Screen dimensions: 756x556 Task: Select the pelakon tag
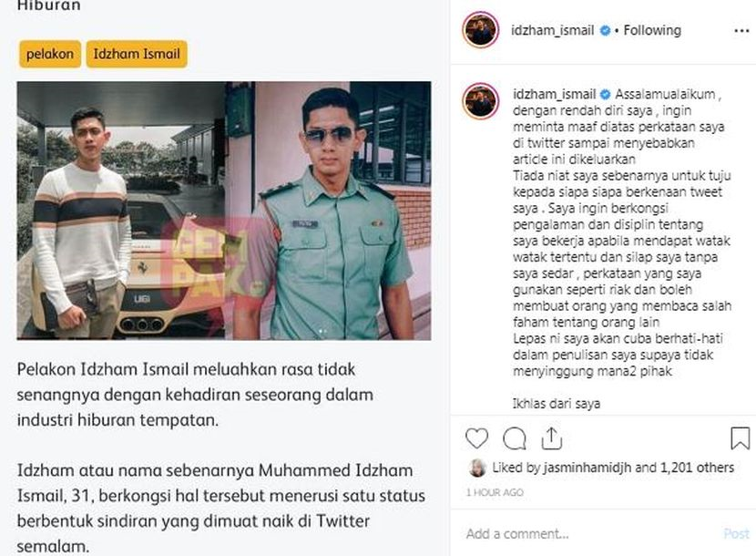coord(50,54)
